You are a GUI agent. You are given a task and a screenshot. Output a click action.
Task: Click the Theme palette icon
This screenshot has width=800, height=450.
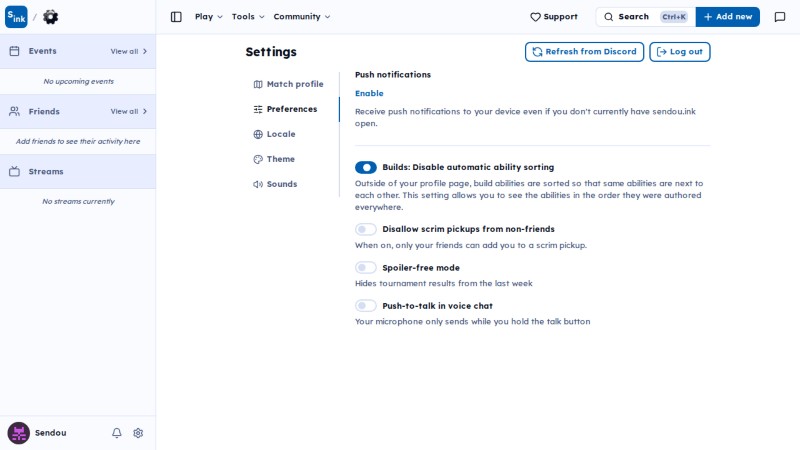pyautogui.click(x=258, y=159)
